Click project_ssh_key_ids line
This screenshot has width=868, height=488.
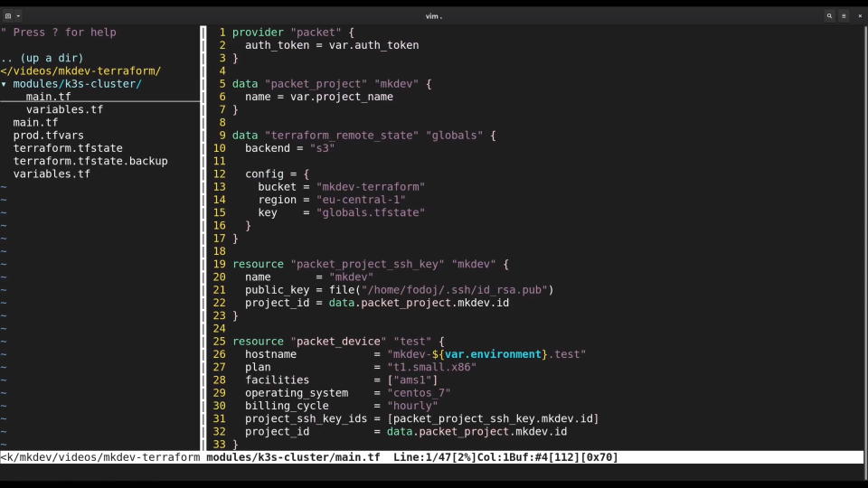(422, 418)
